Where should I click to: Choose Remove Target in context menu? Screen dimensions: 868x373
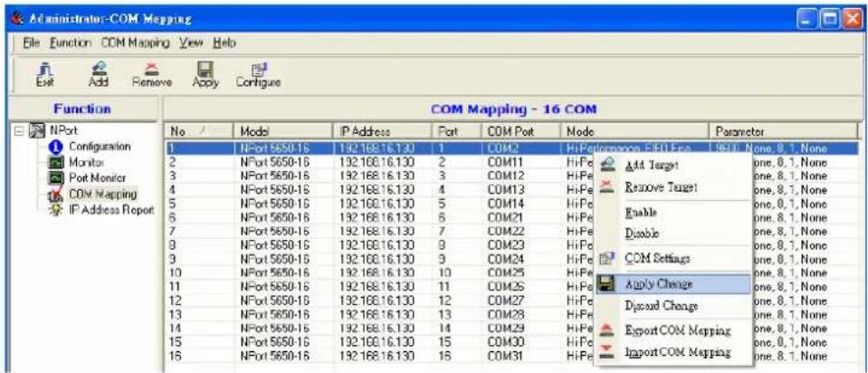(673, 187)
